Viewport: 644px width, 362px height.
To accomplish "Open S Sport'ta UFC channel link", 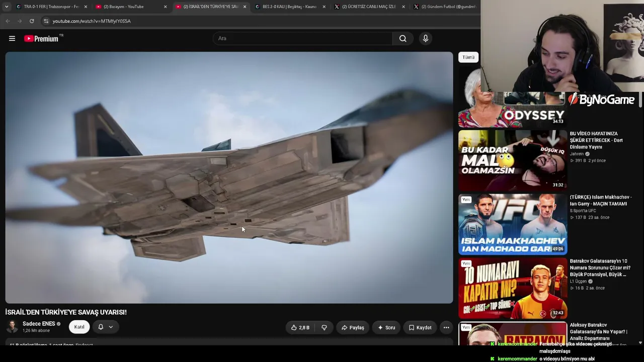I will (x=583, y=211).
